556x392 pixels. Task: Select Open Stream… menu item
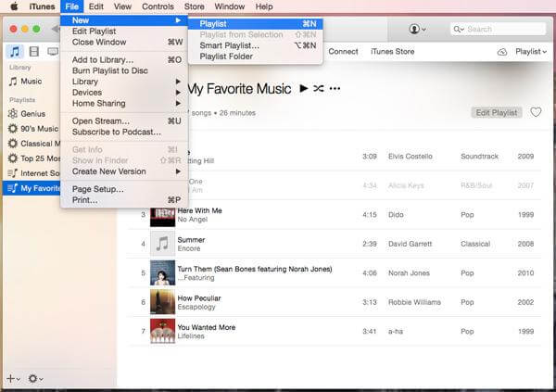point(124,121)
